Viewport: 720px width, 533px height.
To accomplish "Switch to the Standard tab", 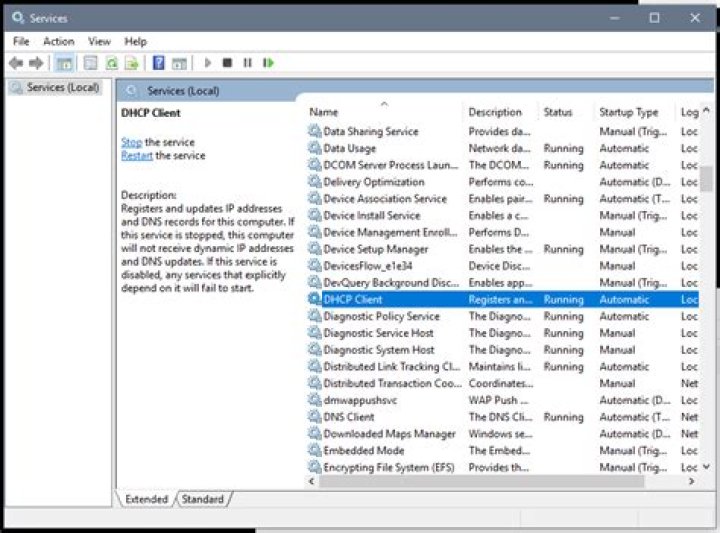I will [202, 499].
